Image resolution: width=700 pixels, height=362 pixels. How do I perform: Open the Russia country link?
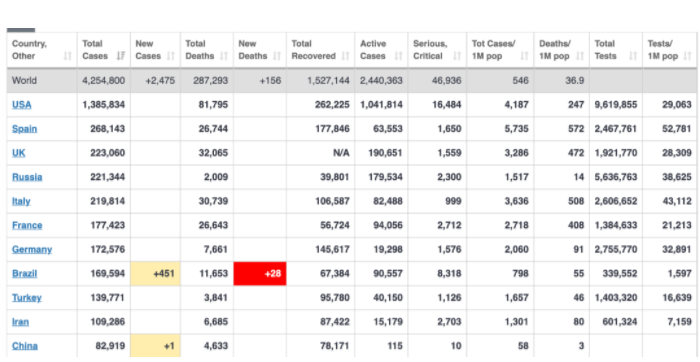click(27, 177)
